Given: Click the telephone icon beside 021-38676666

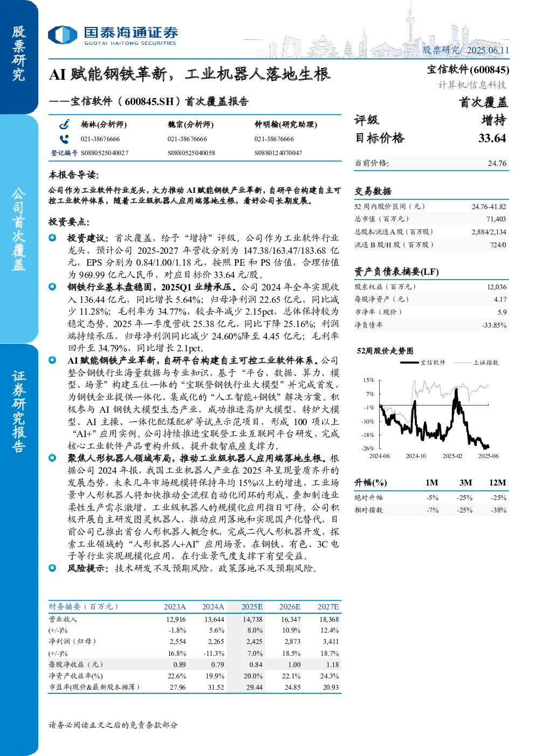Looking at the screenshot, I should [x=64, y=139].
